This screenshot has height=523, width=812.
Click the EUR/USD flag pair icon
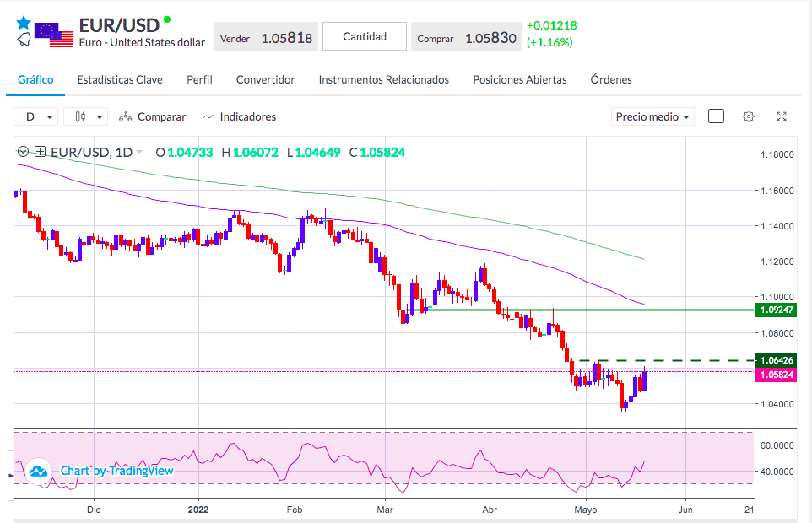(x=54, y=35)
